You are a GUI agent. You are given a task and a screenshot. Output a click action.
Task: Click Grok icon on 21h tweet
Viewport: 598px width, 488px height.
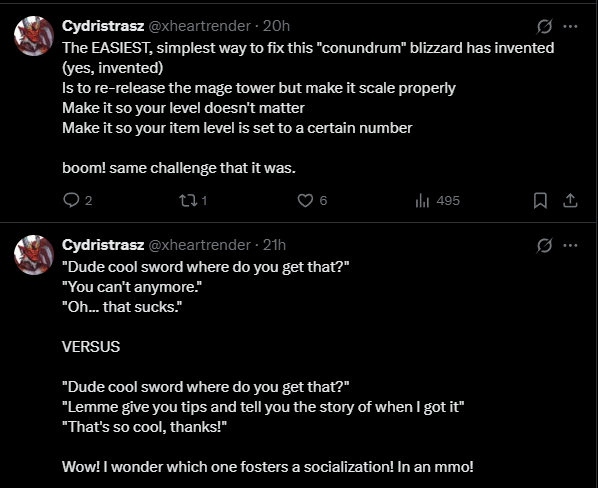click(544, 245)
